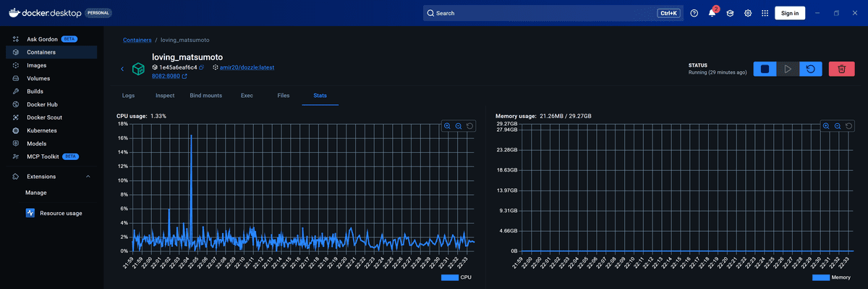This screenshot has height=289, width=868.
Task: Open the Exec tab
Action: [247, 96]
